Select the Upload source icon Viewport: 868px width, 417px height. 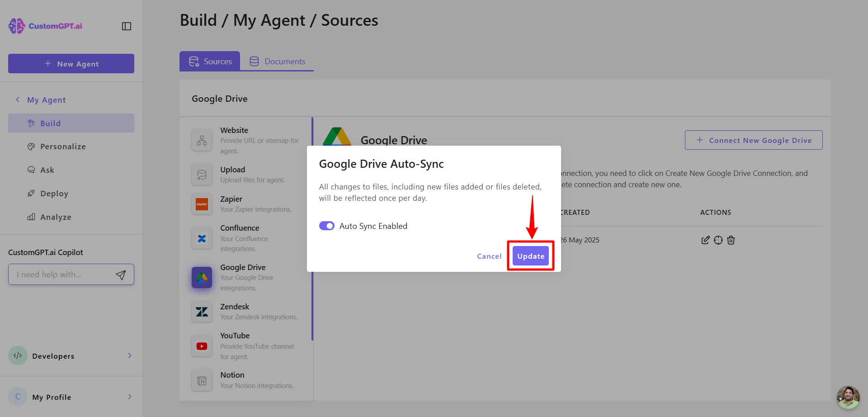tap(202, 175)
